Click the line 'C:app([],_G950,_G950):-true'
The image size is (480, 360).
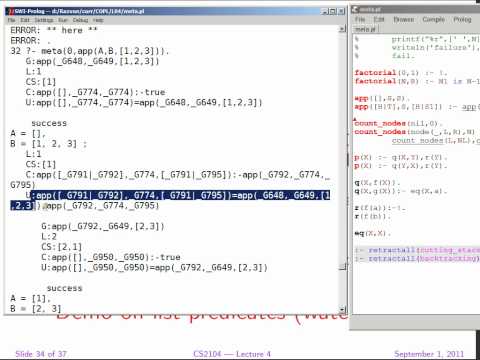pos(111,257)
